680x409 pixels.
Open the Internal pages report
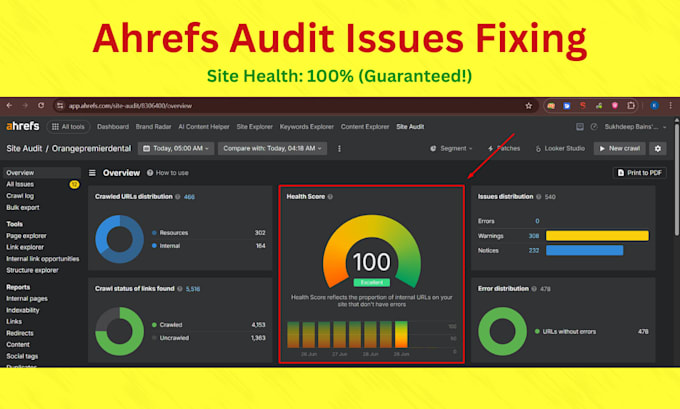point(27,298)
